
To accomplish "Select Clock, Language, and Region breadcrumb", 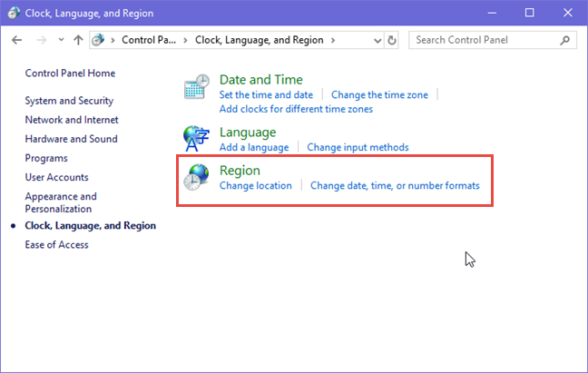I will [x=260, y=40].
